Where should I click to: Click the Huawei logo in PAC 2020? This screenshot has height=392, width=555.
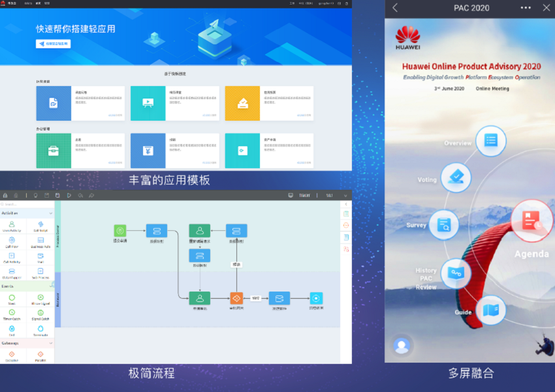point(407,38)
